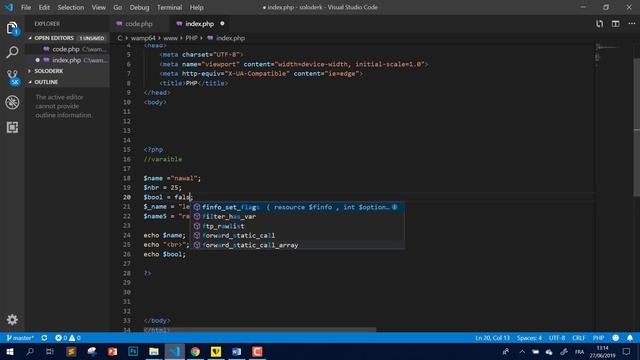Open the File menu

click(x=26, y=7)
